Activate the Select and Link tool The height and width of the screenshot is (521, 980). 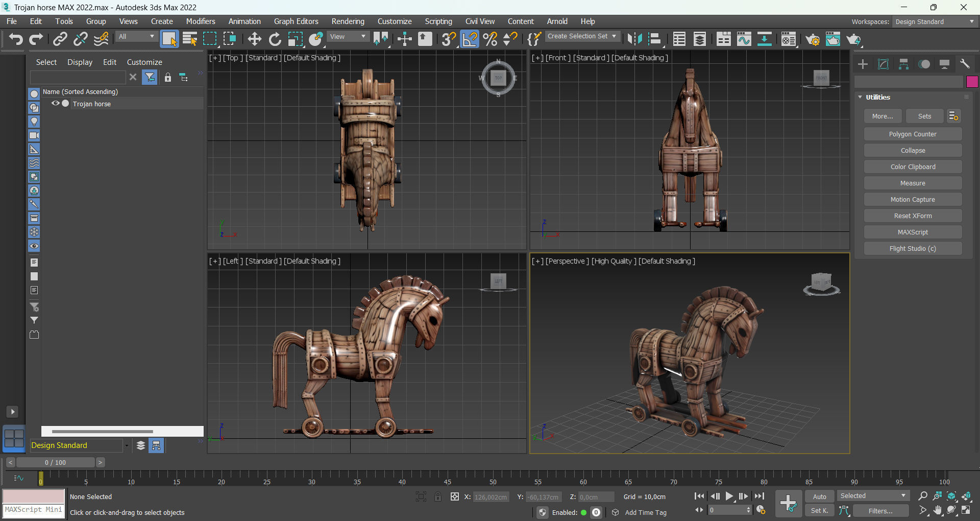click(60, 39)
